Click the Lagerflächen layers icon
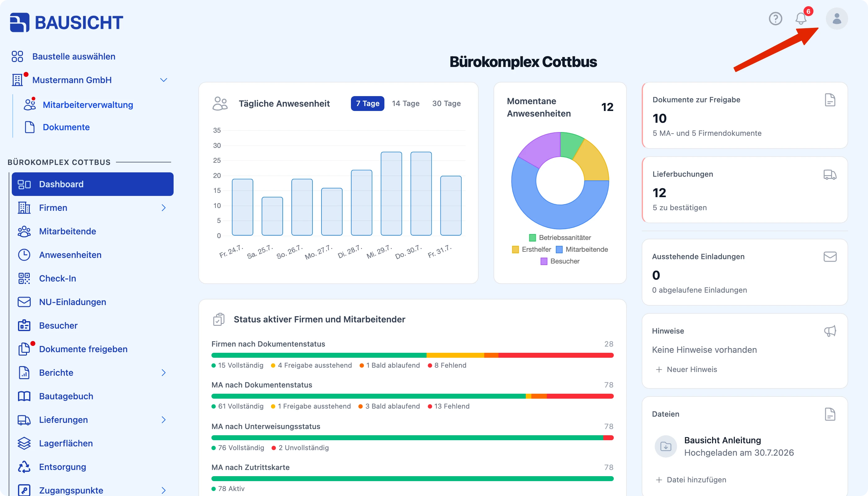Screen dimensions: 868x496 24,443
